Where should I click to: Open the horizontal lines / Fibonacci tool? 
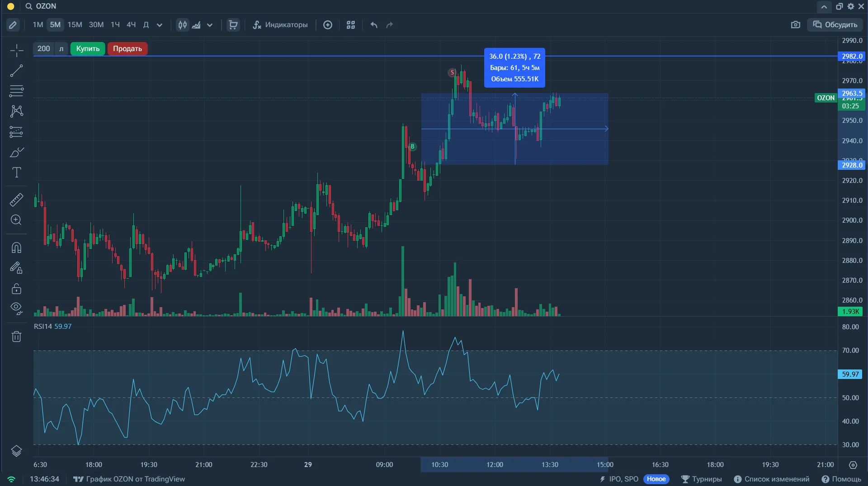(16, 91)
